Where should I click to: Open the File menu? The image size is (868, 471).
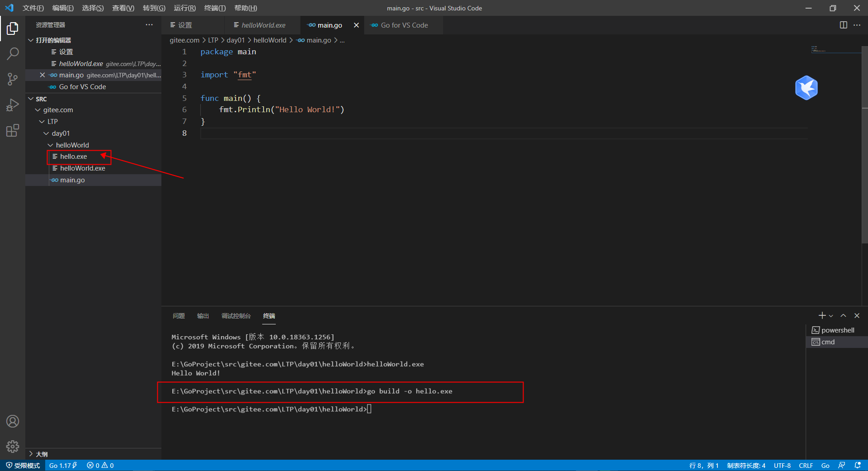point(33,8)
